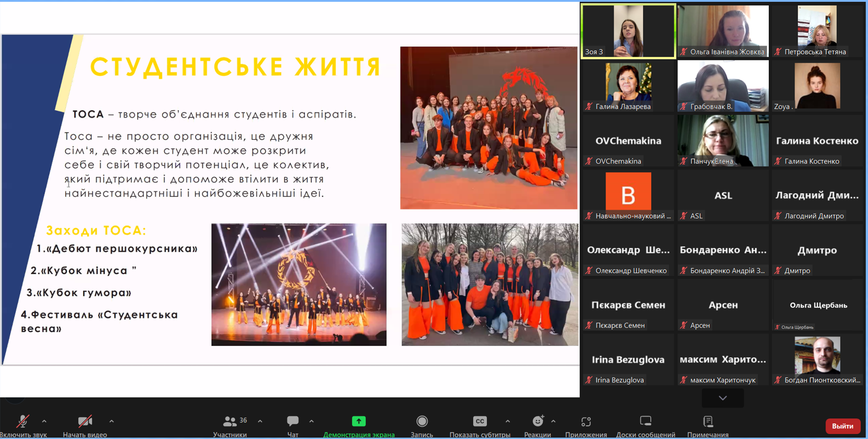The height and width of the screenshot is (439, 868).
Task: Open the Chat panel
Action: pyautogui.click(x=292, y=422)
